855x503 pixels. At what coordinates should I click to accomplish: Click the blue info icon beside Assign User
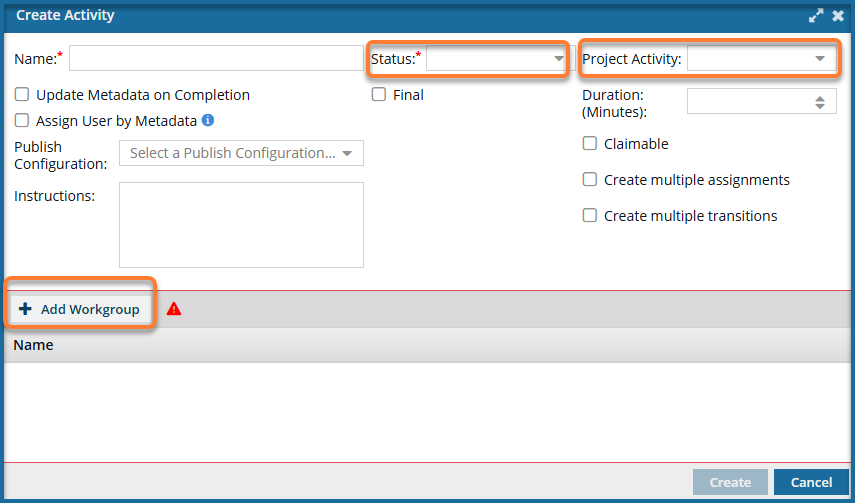(208, 120)
